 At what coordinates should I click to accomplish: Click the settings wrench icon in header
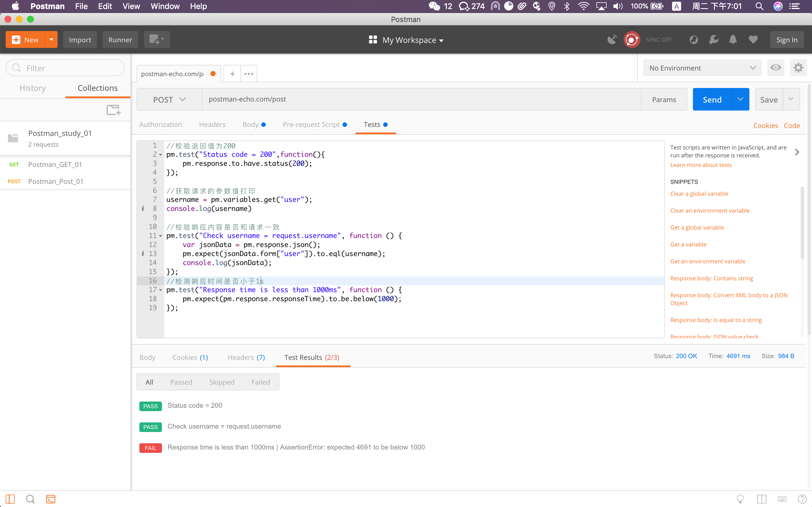[x=714, y=39]
